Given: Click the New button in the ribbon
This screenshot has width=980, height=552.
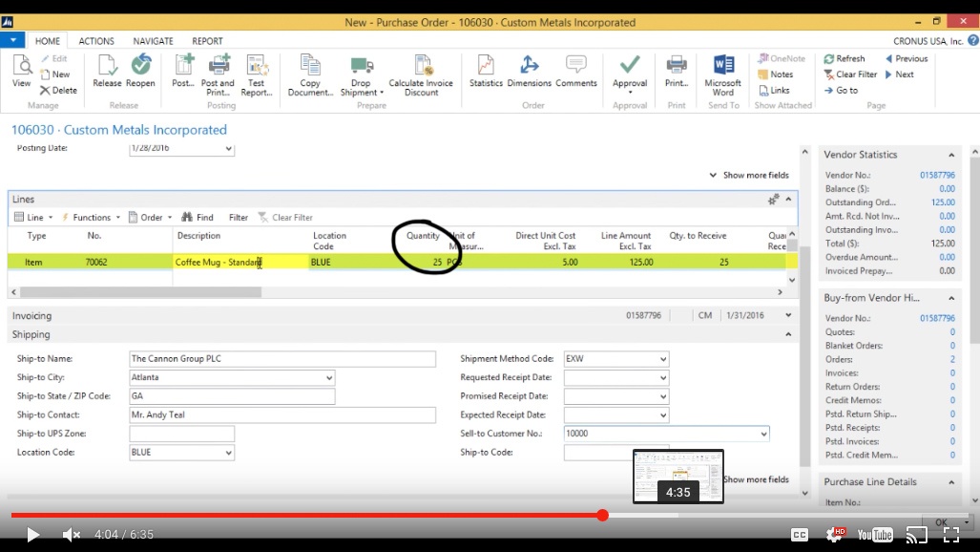Looking at the screenshot, I should 55,74.
